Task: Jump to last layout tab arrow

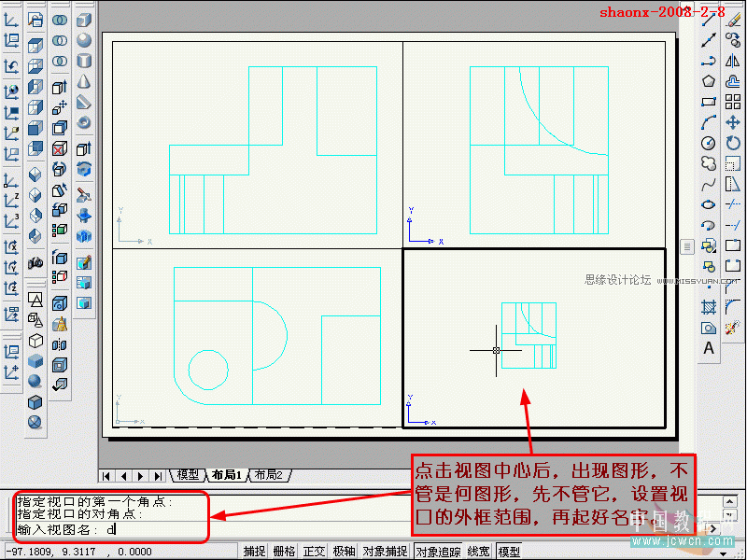Action: pos(158,476)
